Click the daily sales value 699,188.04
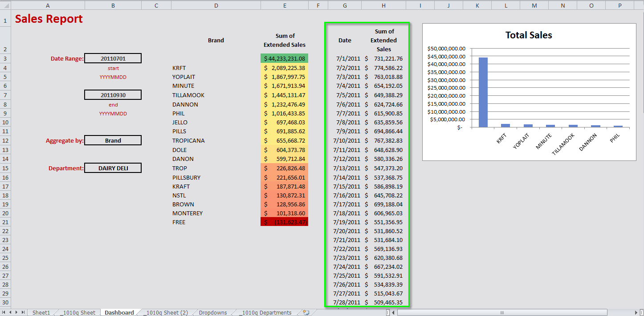The image size is (644, 316). tap(383, 204)
